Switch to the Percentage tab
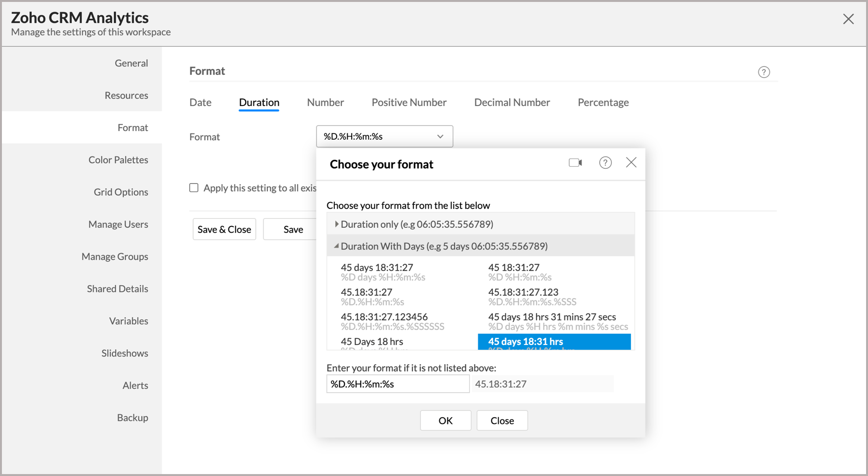This screenshot has width=868, height=476. 603,102
